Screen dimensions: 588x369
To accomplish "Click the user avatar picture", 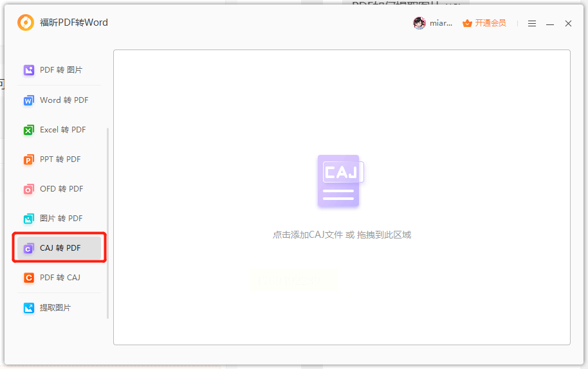I will coord(419,23).
